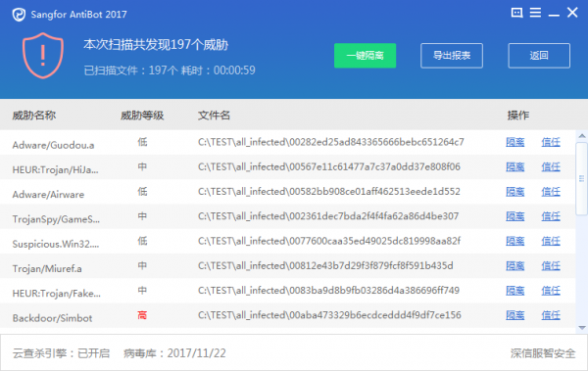The image size is (588, 371).
Task: Click file path ending 9998aa82f
Action: coord(329,241)
